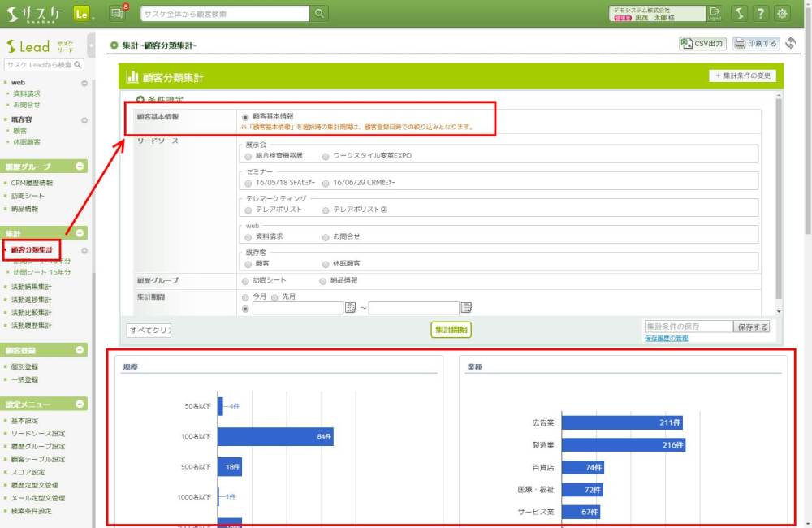Image resolution: width=812 pixels, height=528 pixels.
Task: Select the テレアポリスト radio button
Action: click(248, 210)
